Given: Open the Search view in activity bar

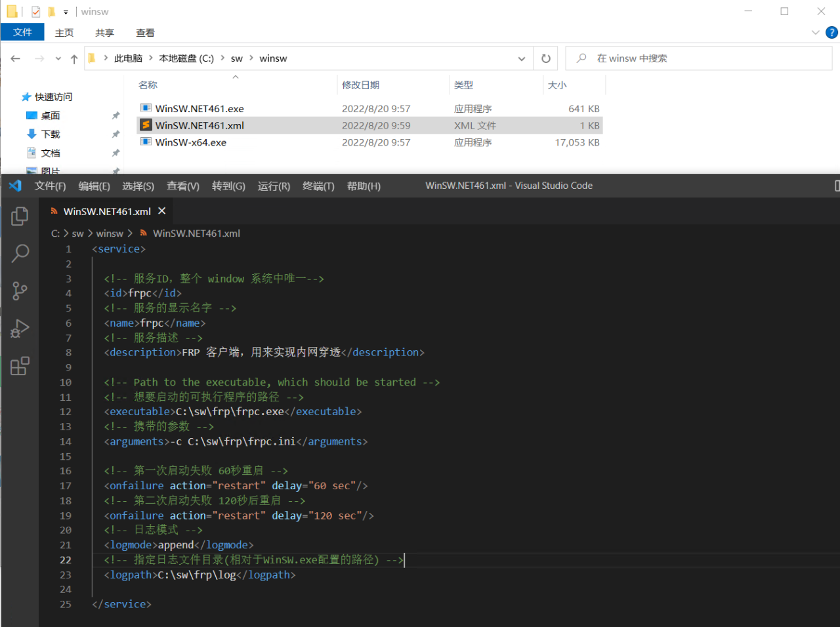Looking at the screenshot, I should (20, 253).
